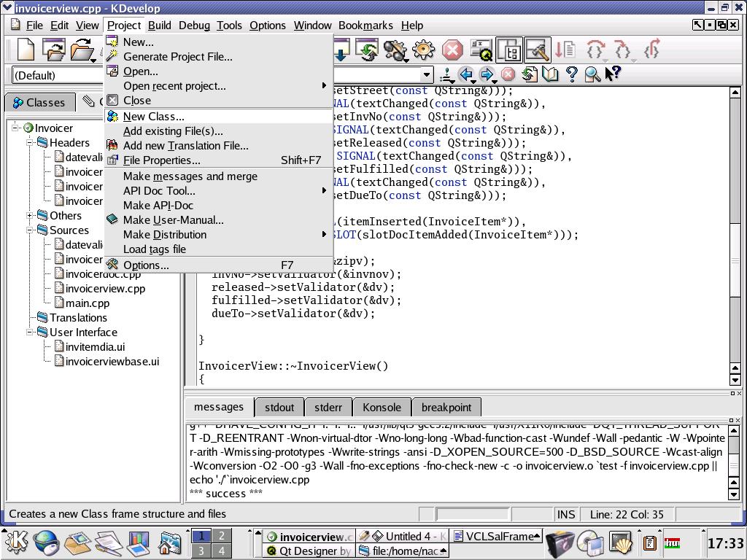The height and width of the screenshot is (560, 747).
Task: Toggle the tree view panel icon
Action: (x=509, y=50)
